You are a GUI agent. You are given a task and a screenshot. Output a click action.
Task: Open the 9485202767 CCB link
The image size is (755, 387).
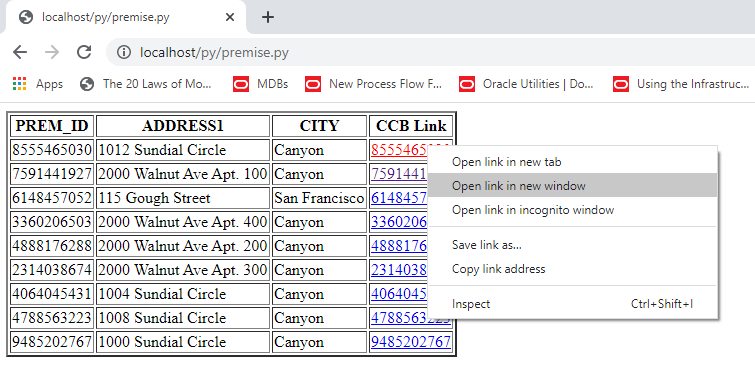(411, 342)
